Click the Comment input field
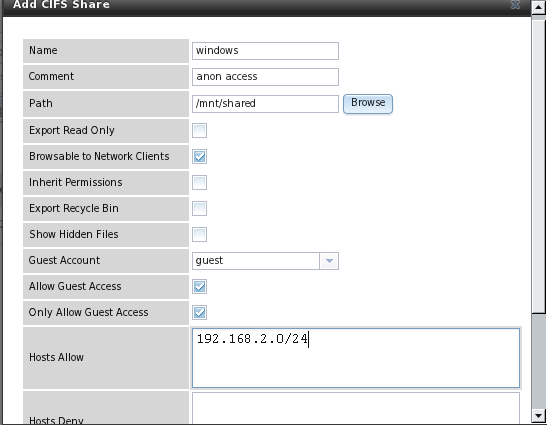 click(265, 77)
